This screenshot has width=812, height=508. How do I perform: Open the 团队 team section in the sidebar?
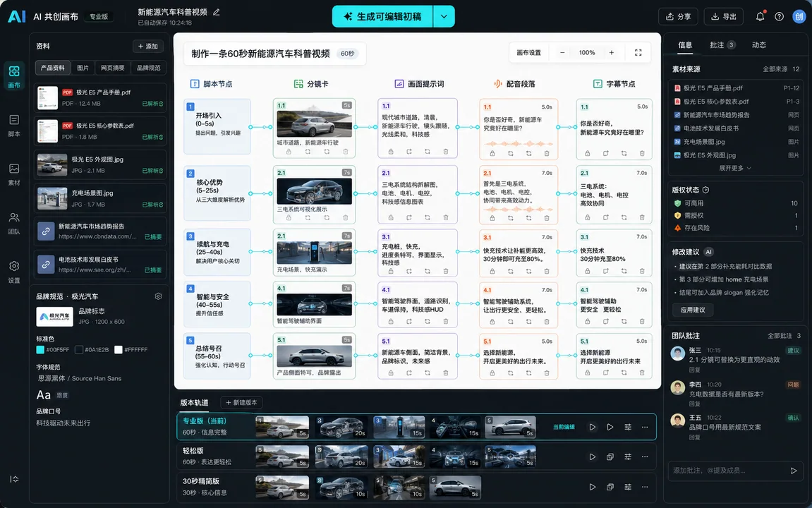click(x=14, y=223)
